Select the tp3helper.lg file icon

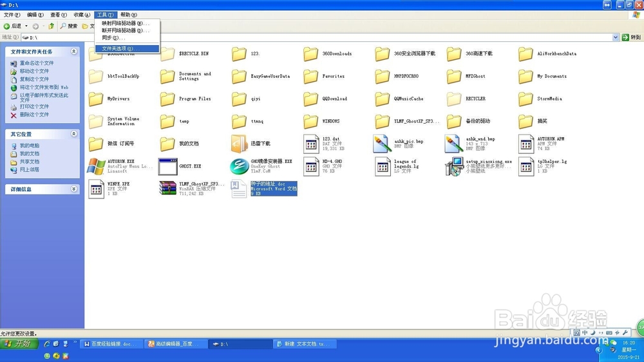[526, 167]
